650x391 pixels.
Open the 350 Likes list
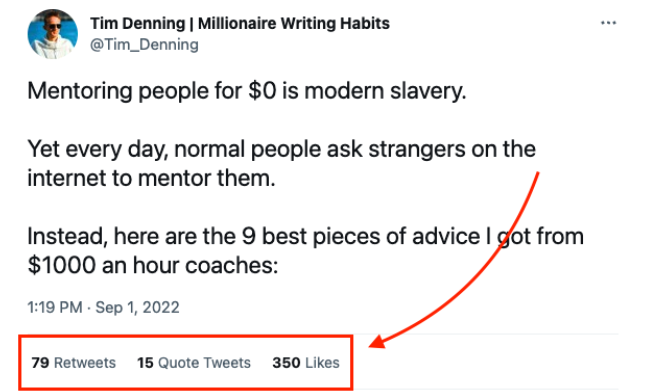tap(306, 363)
